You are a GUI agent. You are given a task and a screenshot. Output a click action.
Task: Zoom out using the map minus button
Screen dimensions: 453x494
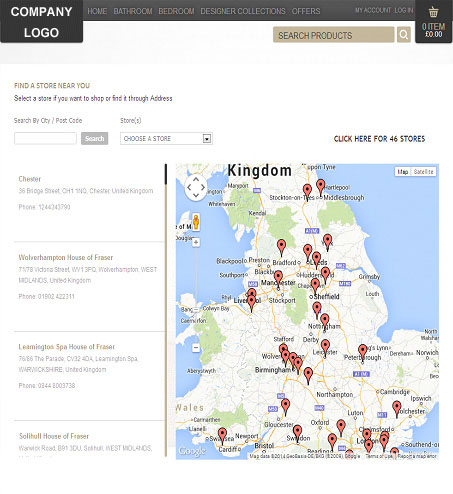coord(196,348)
